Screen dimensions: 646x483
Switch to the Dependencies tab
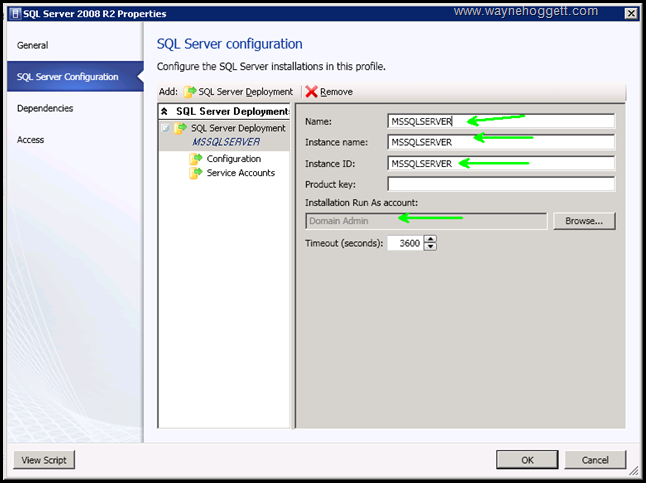[45, 108]
